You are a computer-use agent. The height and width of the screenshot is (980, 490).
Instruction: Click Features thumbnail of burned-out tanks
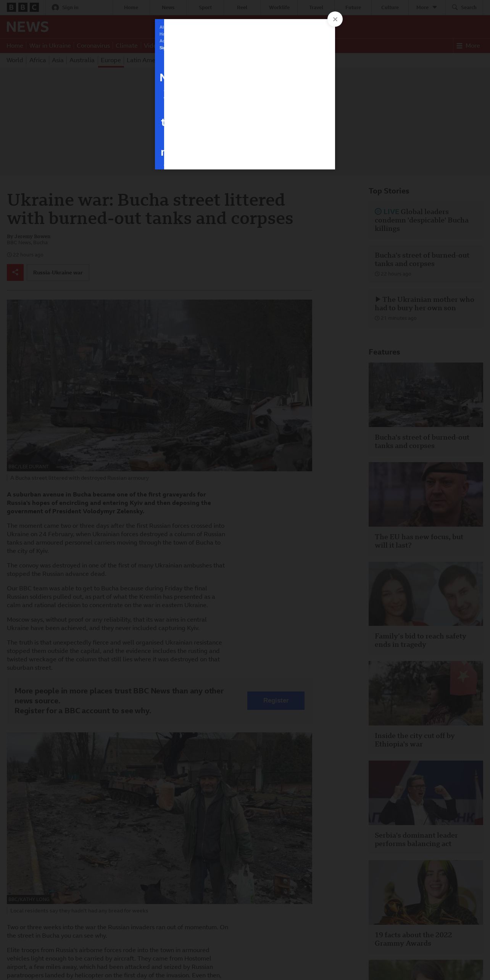point(426,395)
